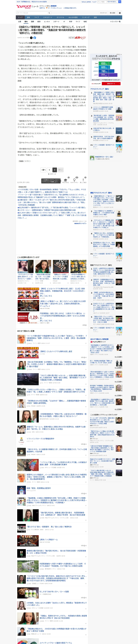Share the article on X

(x=31, y=38)
